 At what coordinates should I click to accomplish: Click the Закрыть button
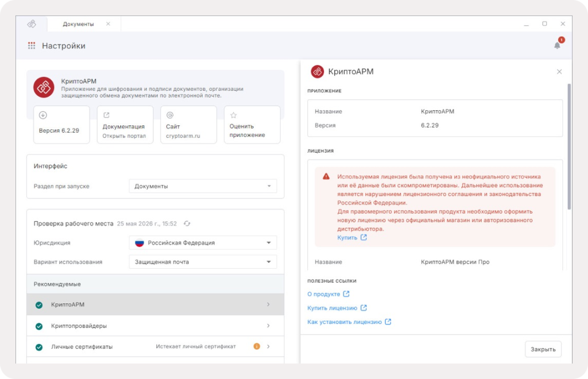(x=543, y=349)
